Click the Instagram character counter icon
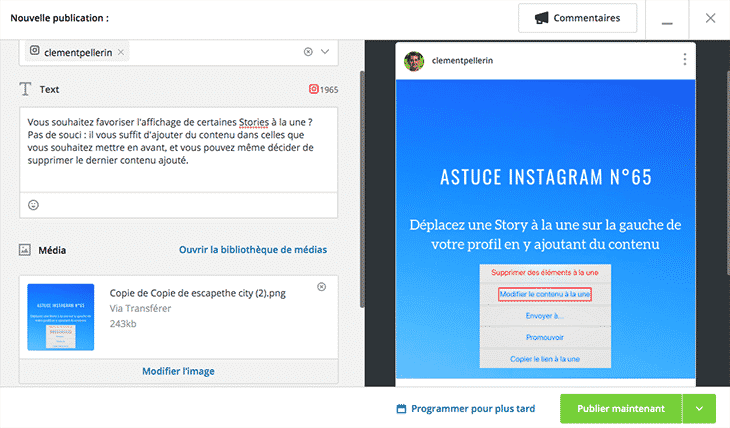This screenshot has height=428, width=730. point(313,89)
